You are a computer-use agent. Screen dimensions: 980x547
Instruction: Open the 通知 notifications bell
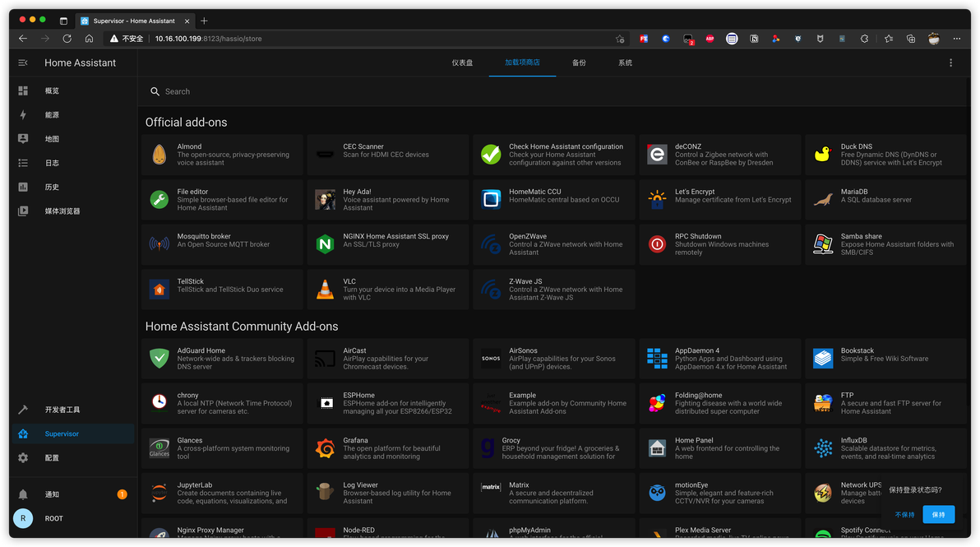(x=23, y=494)
